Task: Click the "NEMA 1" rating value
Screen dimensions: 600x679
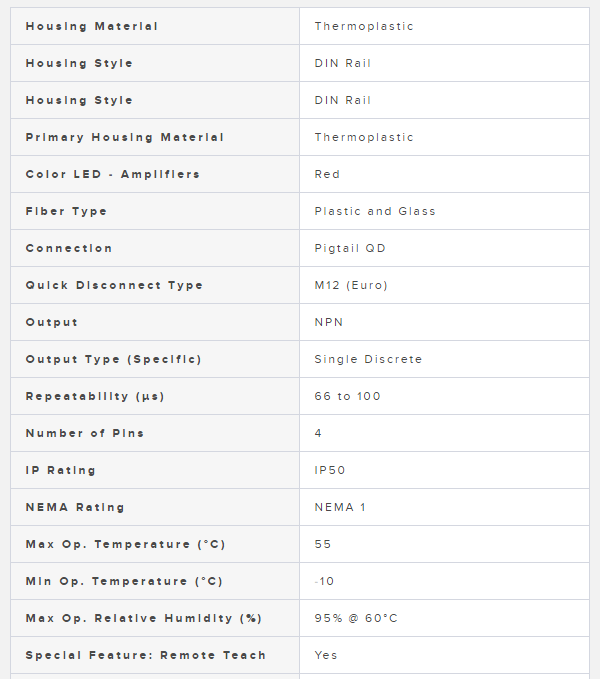Action: [340, 507]
